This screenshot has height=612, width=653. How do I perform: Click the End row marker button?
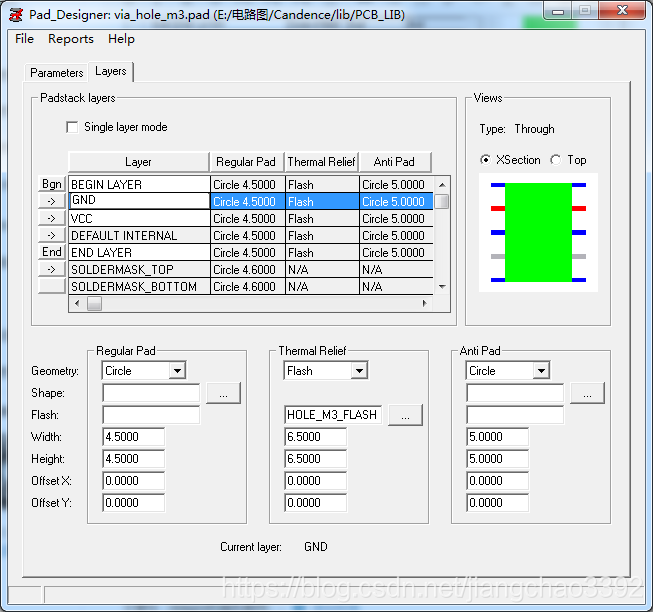pyautogui.click(x=51, y=252)
